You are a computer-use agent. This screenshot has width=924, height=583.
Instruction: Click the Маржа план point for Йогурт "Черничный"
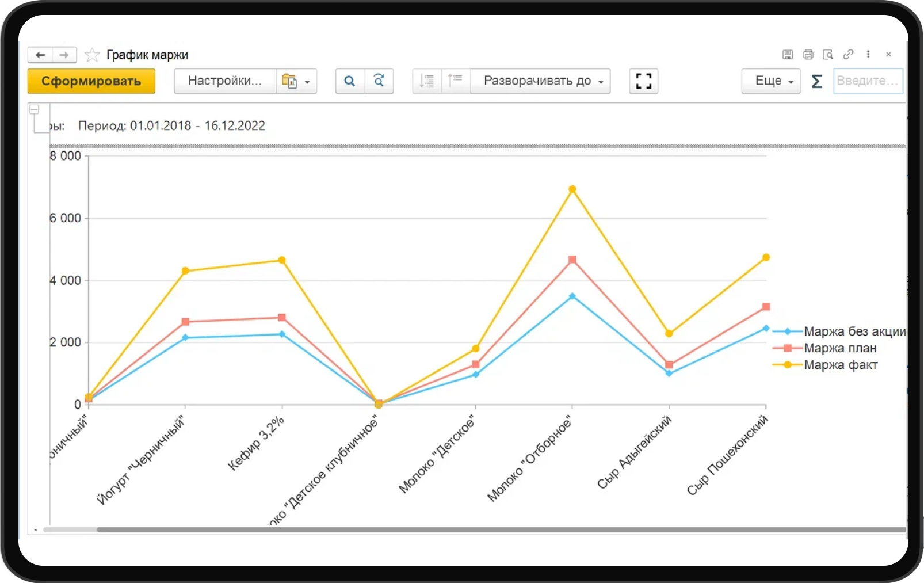185,322
